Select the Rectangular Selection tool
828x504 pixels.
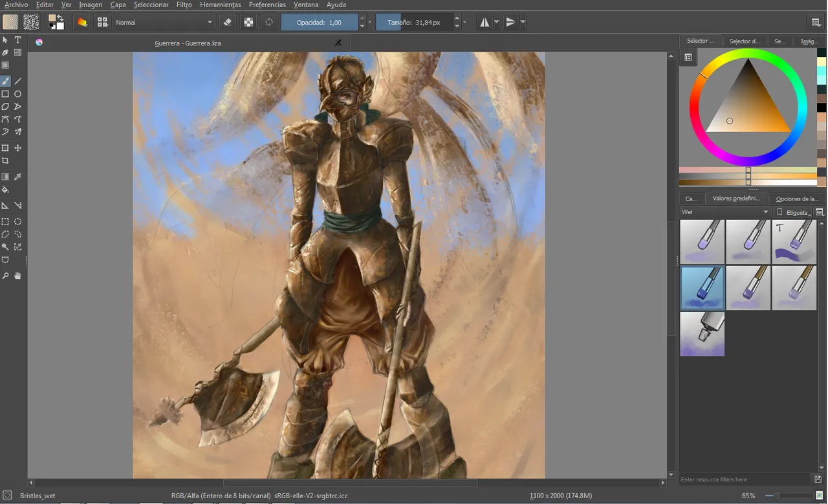(5, 222)
